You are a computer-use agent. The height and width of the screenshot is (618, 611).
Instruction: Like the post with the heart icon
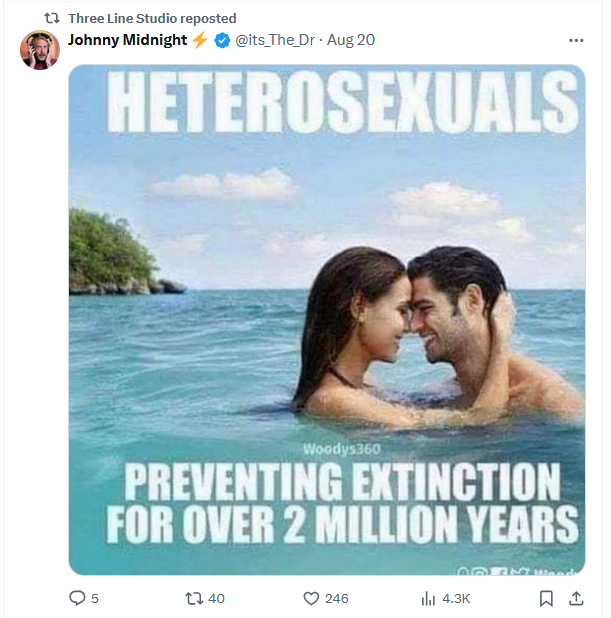[311, 598]
